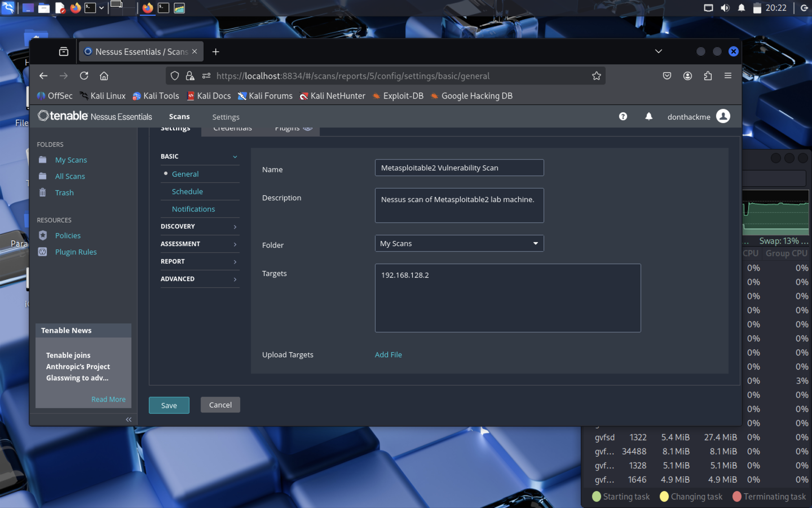This screenshot has width=812, height=508.
Task: Open the Trash folder in sidebar
Action: [64, 192]
